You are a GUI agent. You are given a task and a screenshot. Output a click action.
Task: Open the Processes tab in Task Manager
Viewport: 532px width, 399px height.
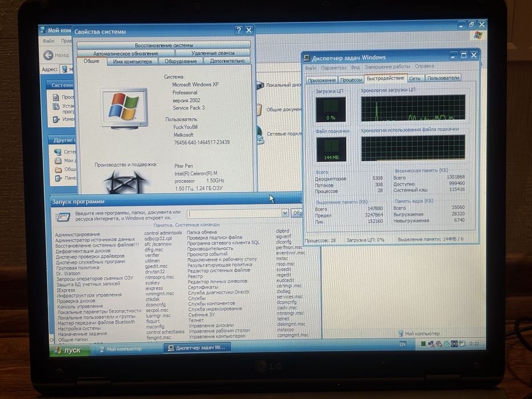351,80
